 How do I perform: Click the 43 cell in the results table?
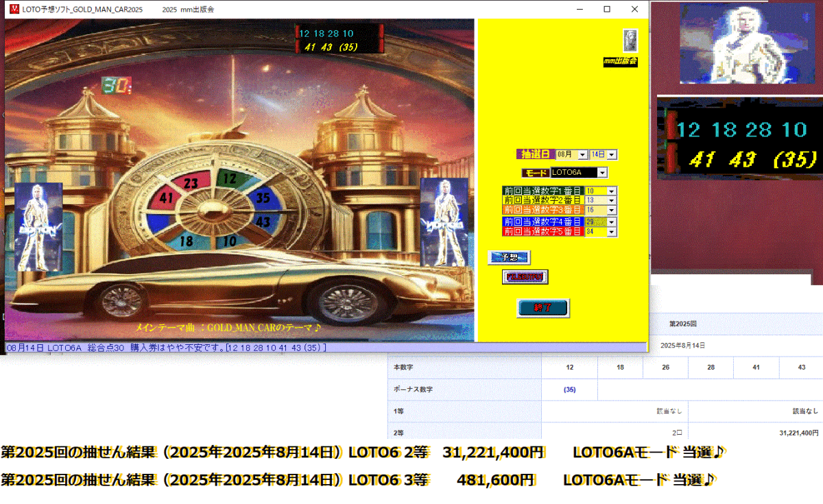click(x=801, y=368)
